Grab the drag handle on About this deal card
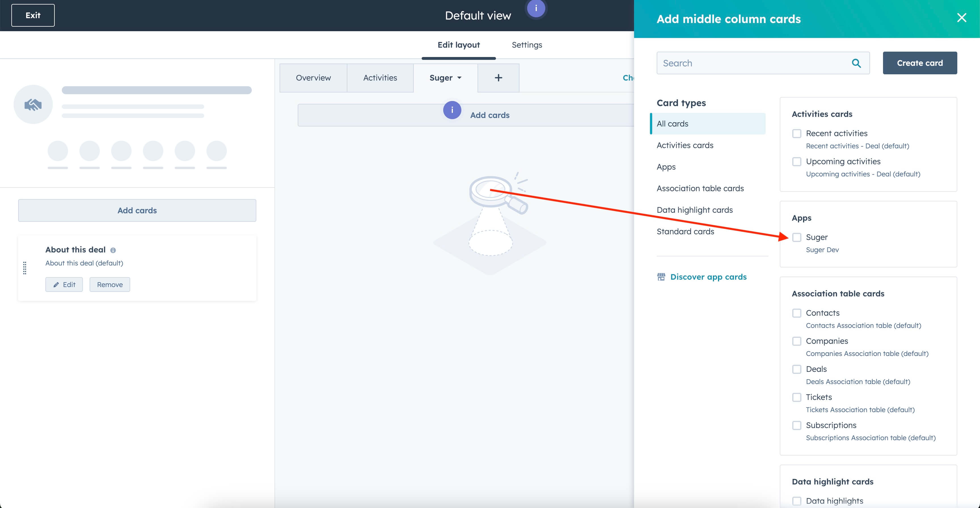 [25, 268]
